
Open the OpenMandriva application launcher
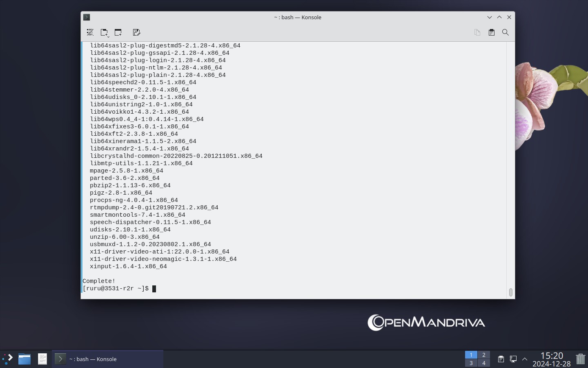(x=8, y=359)
